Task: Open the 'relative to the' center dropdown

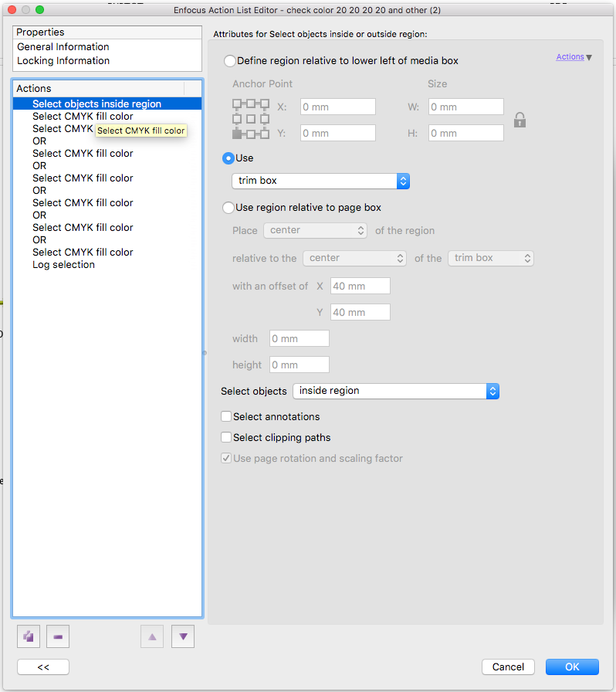Action: (354, 258)
